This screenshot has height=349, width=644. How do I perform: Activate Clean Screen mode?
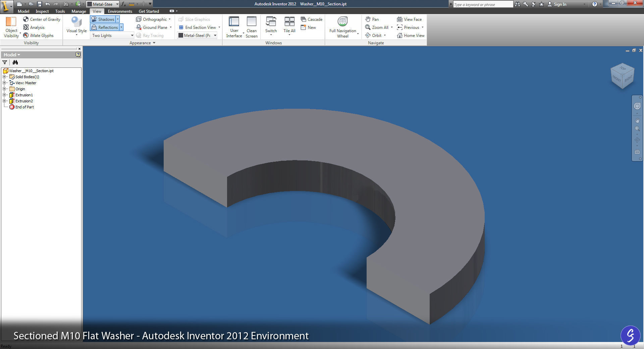click(252, 27)
